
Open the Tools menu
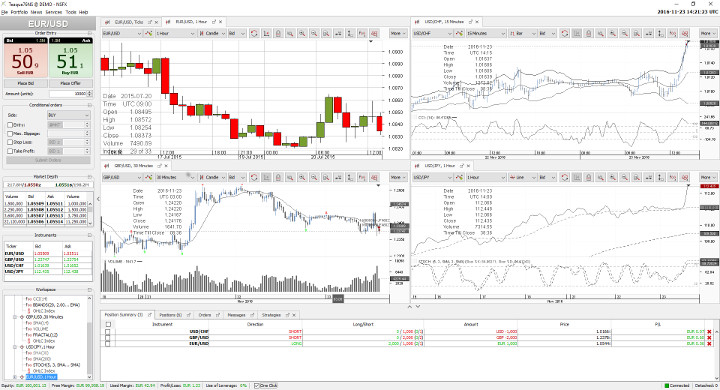[71, 12]
